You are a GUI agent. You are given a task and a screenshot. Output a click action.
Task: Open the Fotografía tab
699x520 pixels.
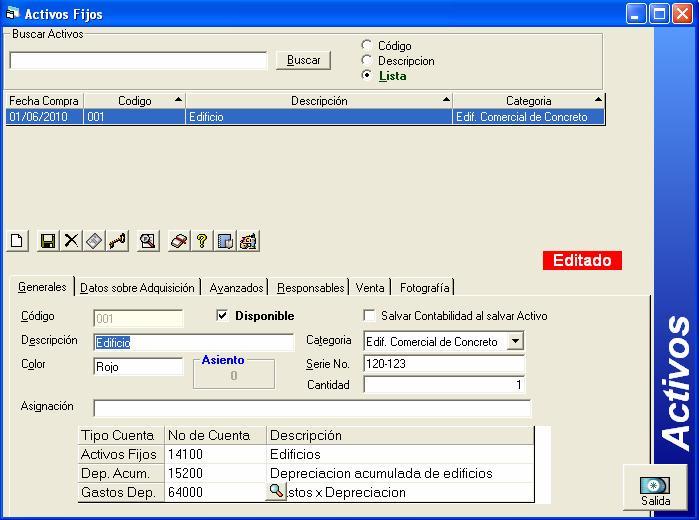click(424, 288)
